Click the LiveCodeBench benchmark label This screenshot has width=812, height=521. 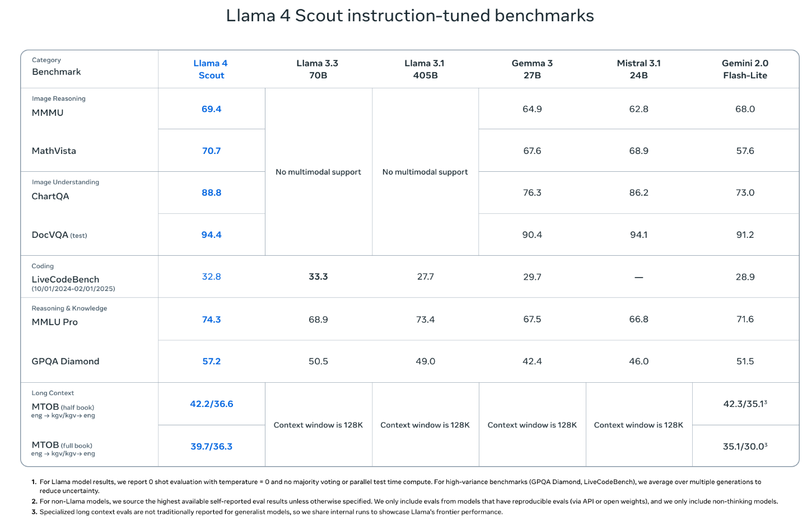(x=66, y=279)
